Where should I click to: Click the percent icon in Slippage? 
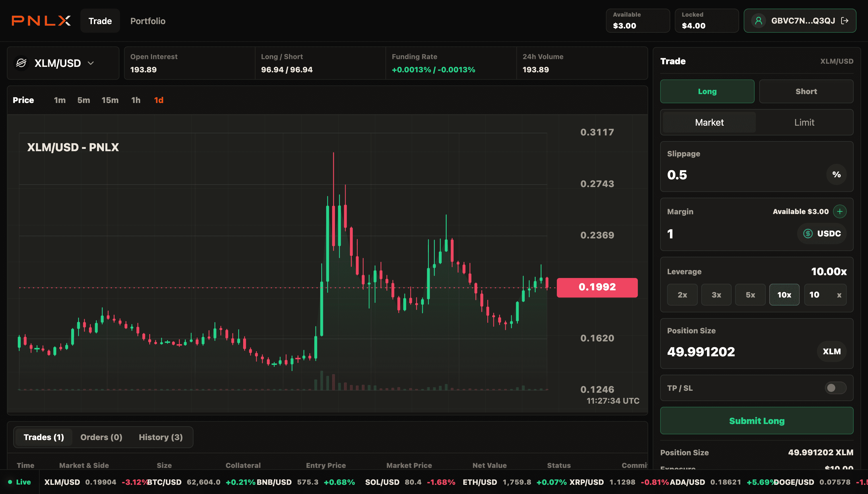(836, 175)
